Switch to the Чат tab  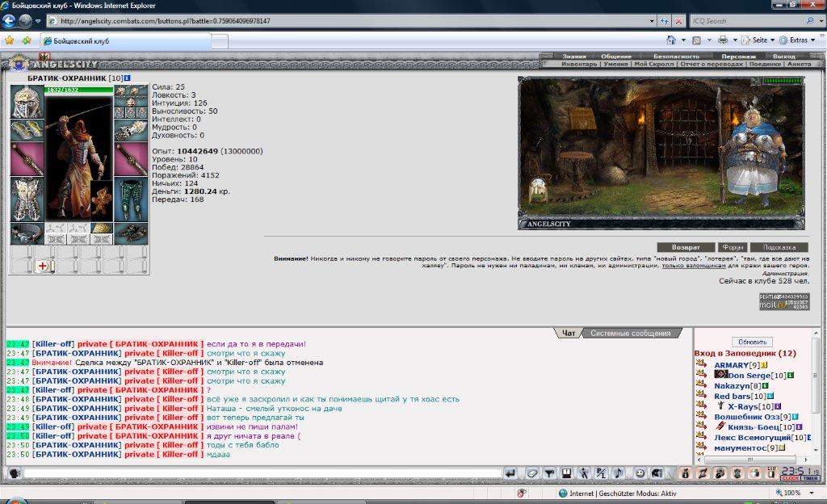568,334
